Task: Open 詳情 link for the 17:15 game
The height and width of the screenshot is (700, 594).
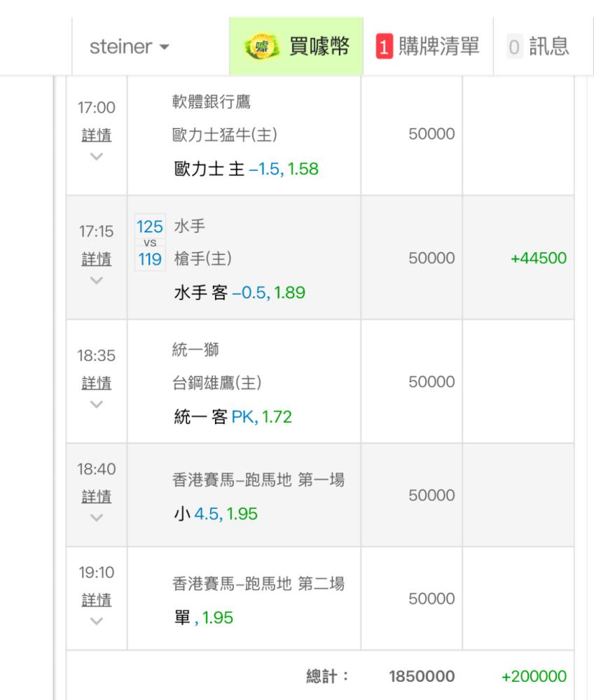Action: pos(97,259)
